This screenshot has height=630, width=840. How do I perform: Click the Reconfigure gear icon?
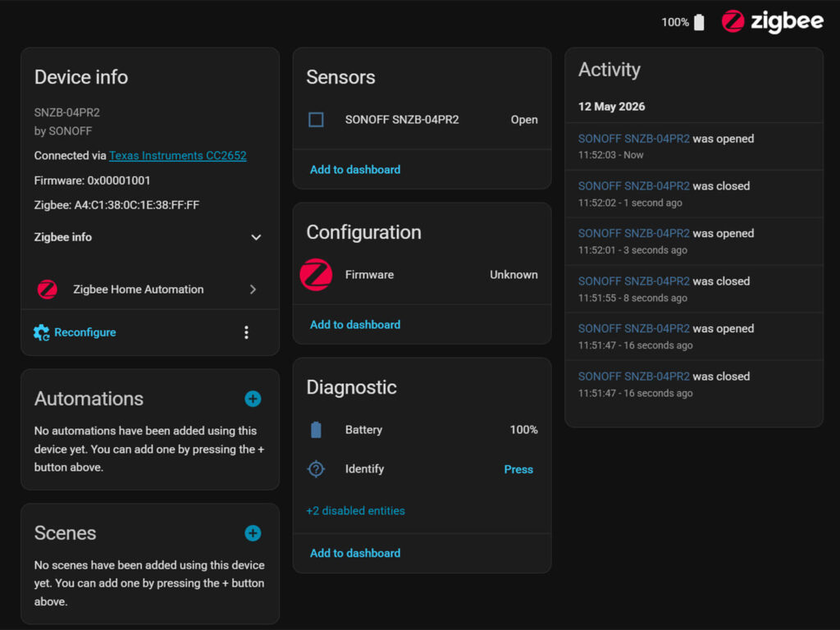coord(41,333)
